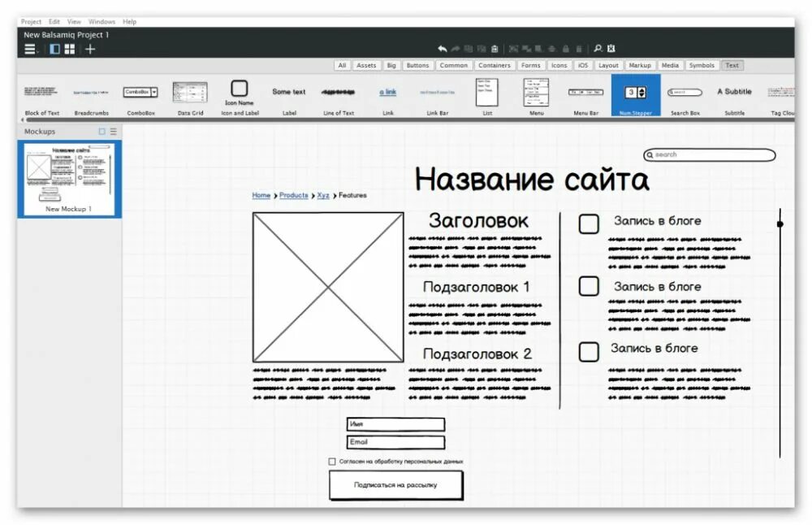
Task: Select the Subtitle control in library
Action: point(734,97)
